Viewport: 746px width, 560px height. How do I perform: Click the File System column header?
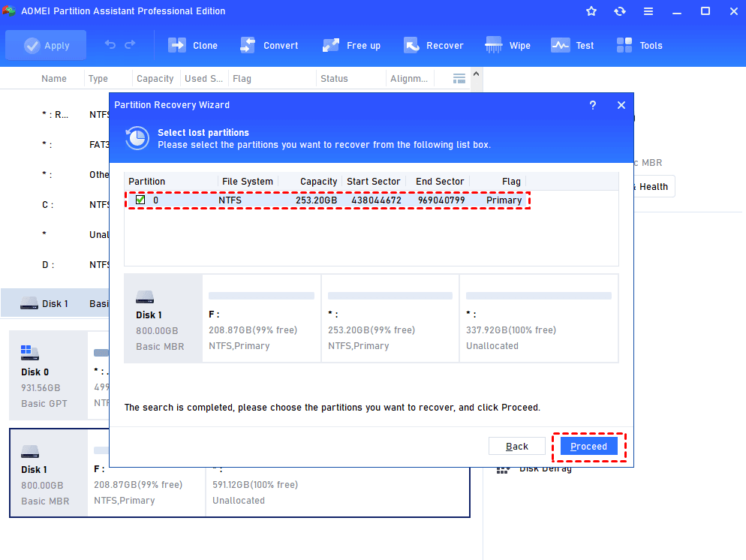pyautogui.click(x=248, y=181)
